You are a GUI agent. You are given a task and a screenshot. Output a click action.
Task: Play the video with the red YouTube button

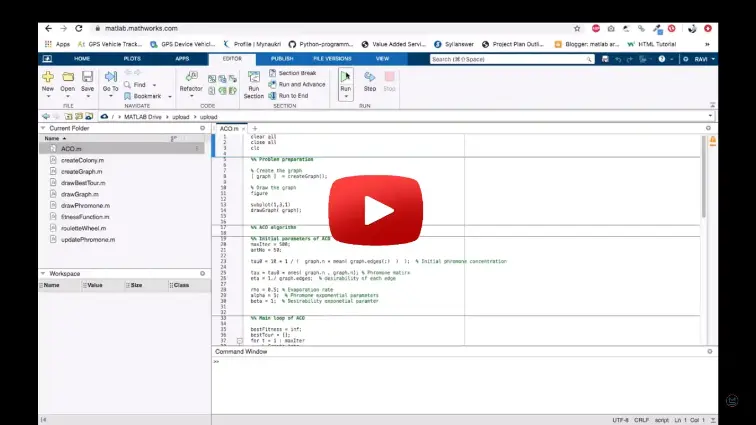[378, 211]
